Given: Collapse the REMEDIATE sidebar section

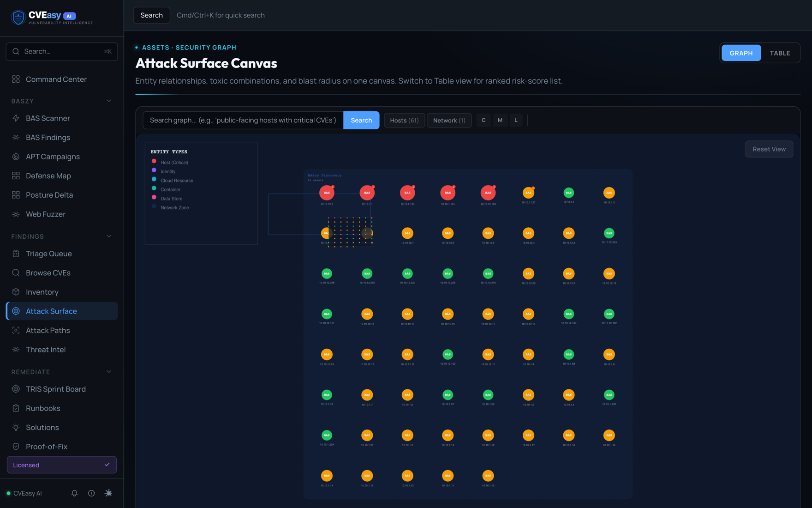Looking at the screenshot, I should pyautogui.click(x=109, y=372).
